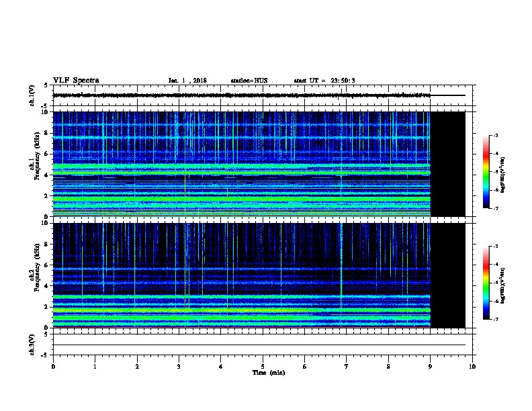Click time axis tick label 0
Screen dimensions: 532x411
point(53,366)
